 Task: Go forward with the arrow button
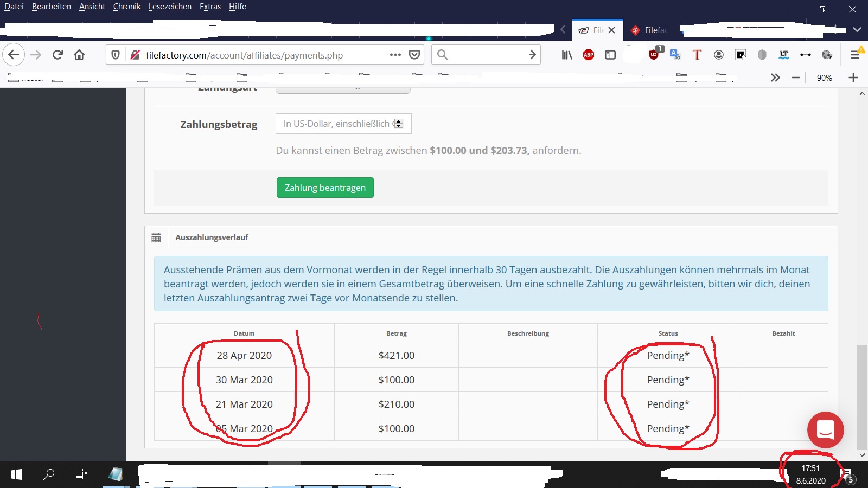point(36,55)
